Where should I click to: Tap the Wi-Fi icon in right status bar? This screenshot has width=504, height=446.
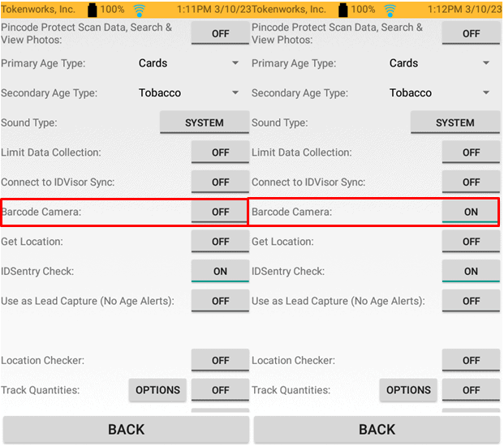pyautogui.click(x=390, y=11)
